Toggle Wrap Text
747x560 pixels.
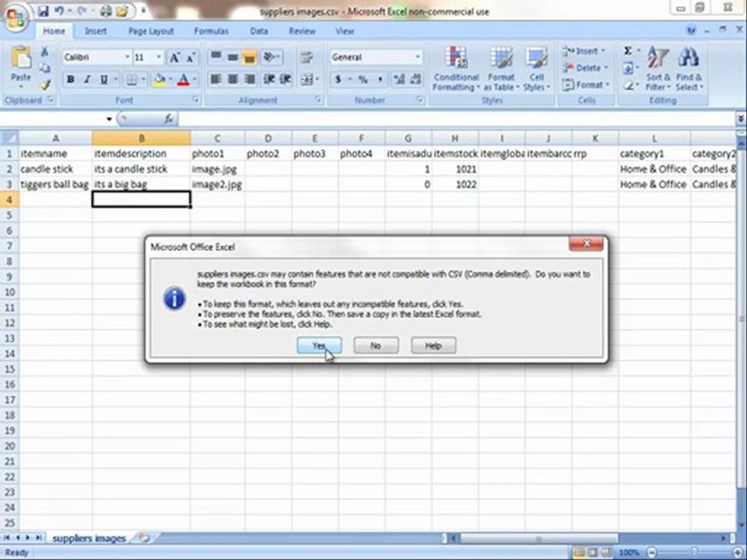tap(307, 58)
